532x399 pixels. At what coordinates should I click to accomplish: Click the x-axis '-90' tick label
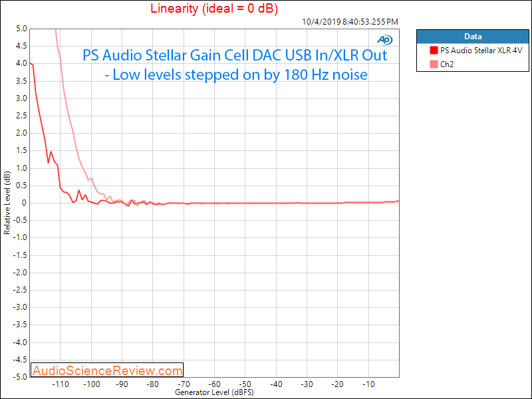122,384
